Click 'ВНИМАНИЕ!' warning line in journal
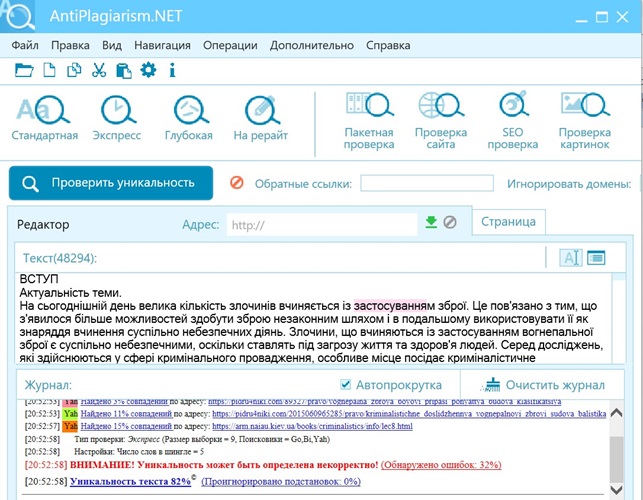Image resolution: width=643 pixels, height=500 pixels. (x=263, y=465)
